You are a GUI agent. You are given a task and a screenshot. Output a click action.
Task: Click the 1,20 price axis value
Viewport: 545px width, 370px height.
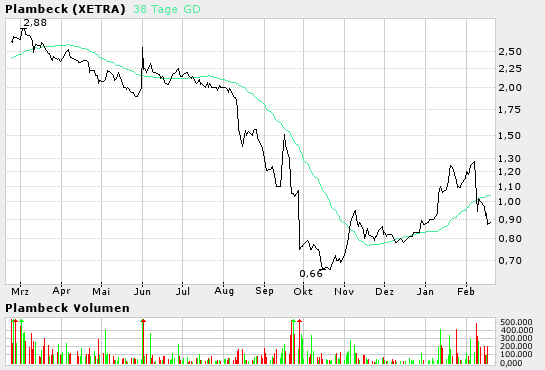pyautogui.click(x=510, y=172)
